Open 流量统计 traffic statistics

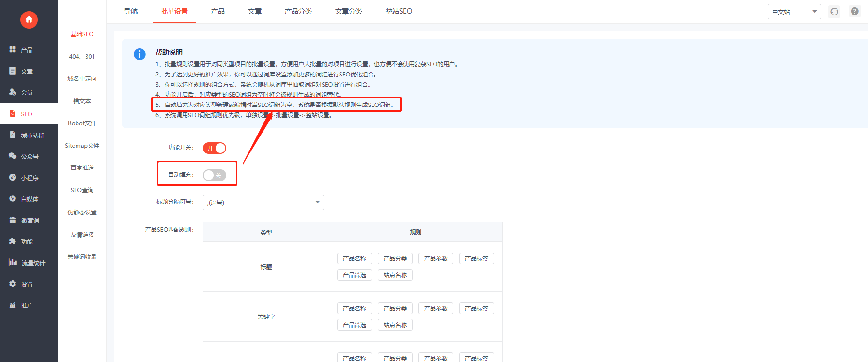click(x=32, y=263)
